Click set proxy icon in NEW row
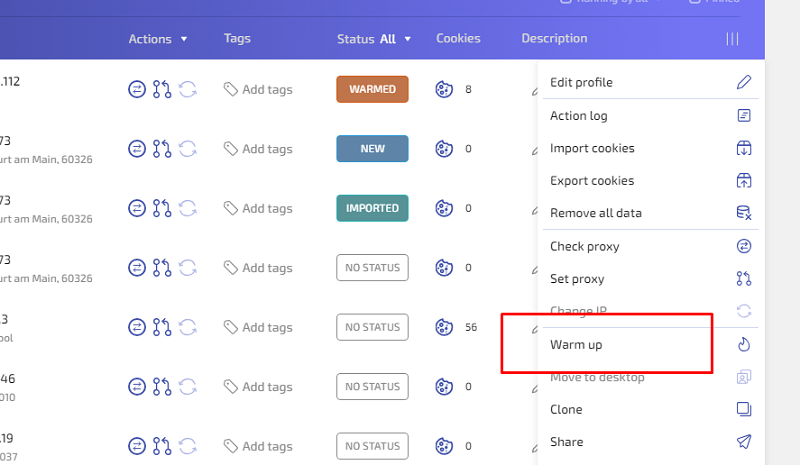Image resolution: width=800 pixels, height=465 pixels. 162,149
